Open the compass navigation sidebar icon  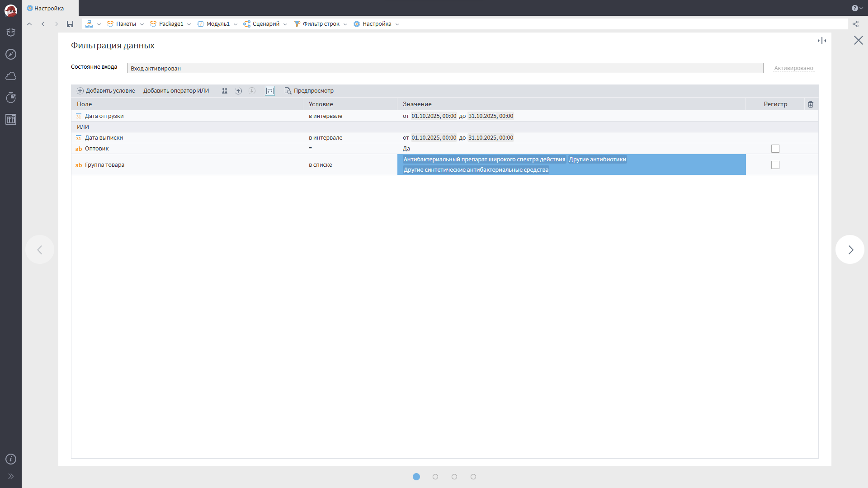11,54
